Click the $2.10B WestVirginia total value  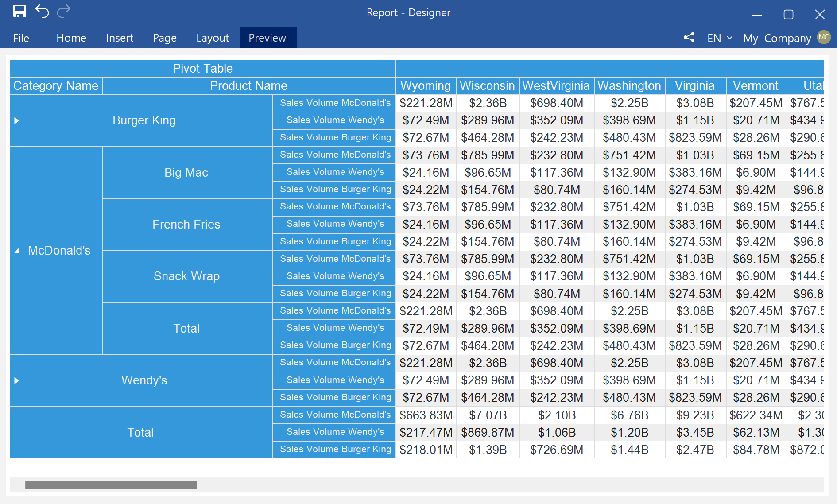coord(557,415)
